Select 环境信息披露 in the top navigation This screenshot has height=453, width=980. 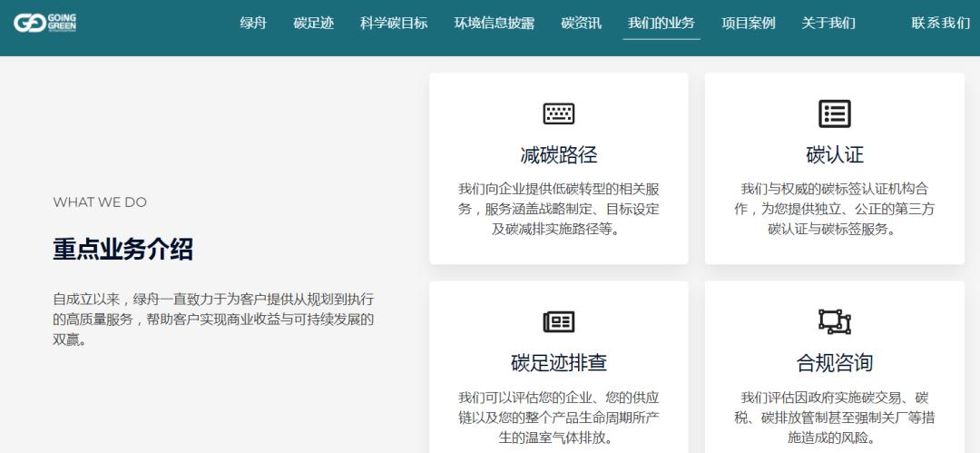495,24
